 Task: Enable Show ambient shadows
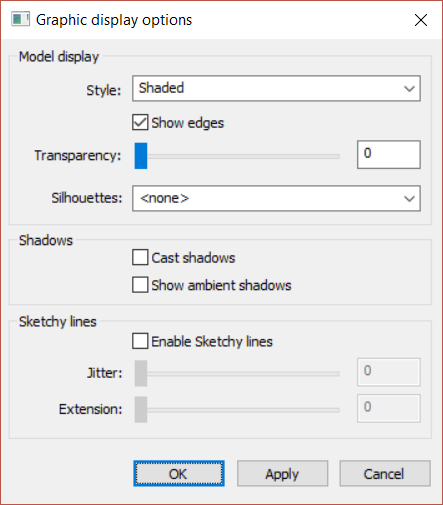140,285
